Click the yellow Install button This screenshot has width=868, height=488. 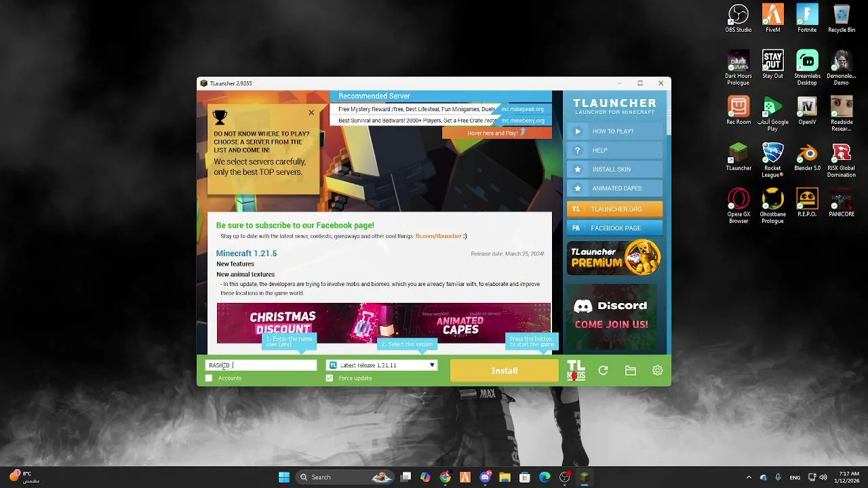pos(504,371)
